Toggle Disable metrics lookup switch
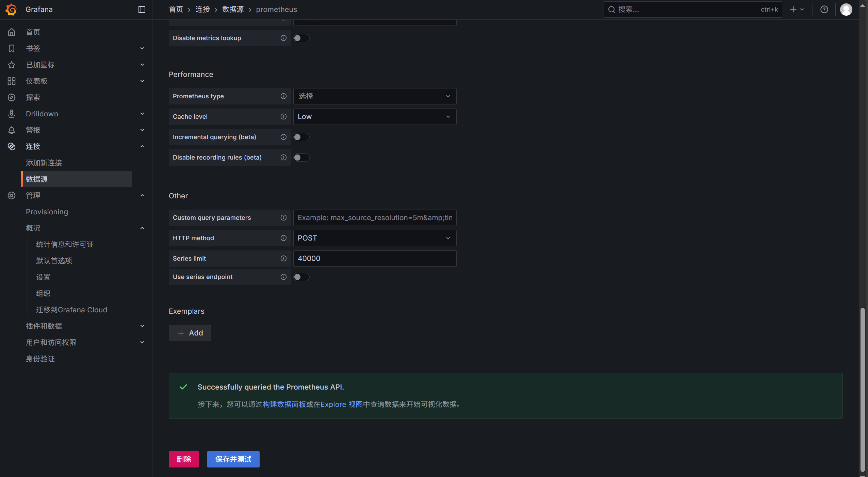The height and width of the screenshot is (477, 868). click(301, 38)
